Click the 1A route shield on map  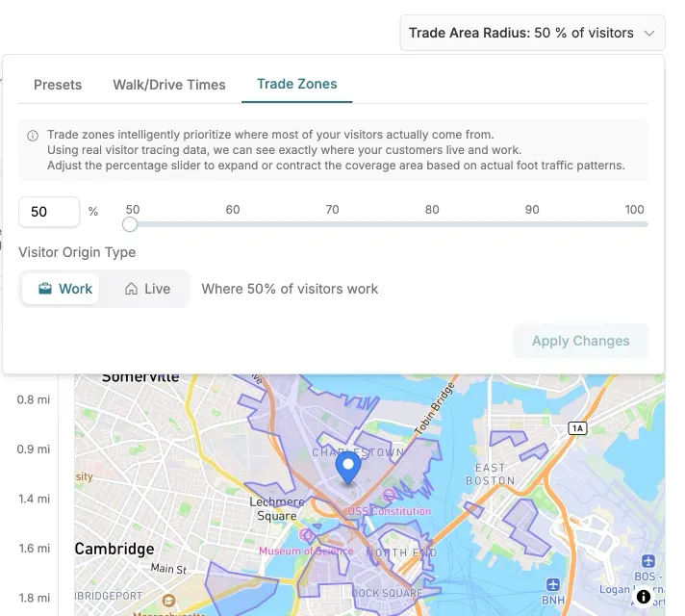(x=577, y=428)
